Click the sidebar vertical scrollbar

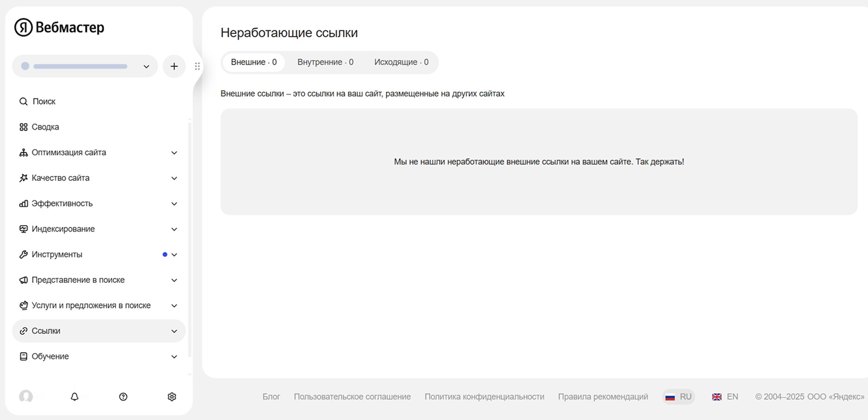coord(189,239)
